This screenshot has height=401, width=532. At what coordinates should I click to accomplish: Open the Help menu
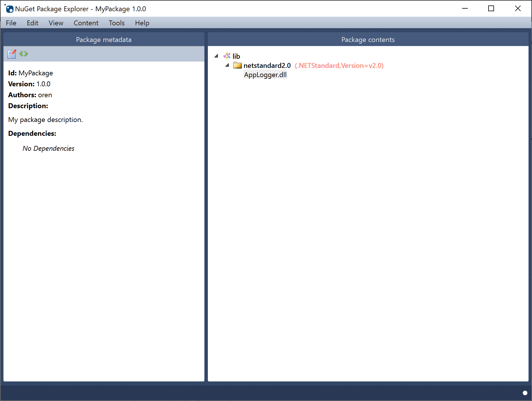pyautogui.click(x=142, y=23)
